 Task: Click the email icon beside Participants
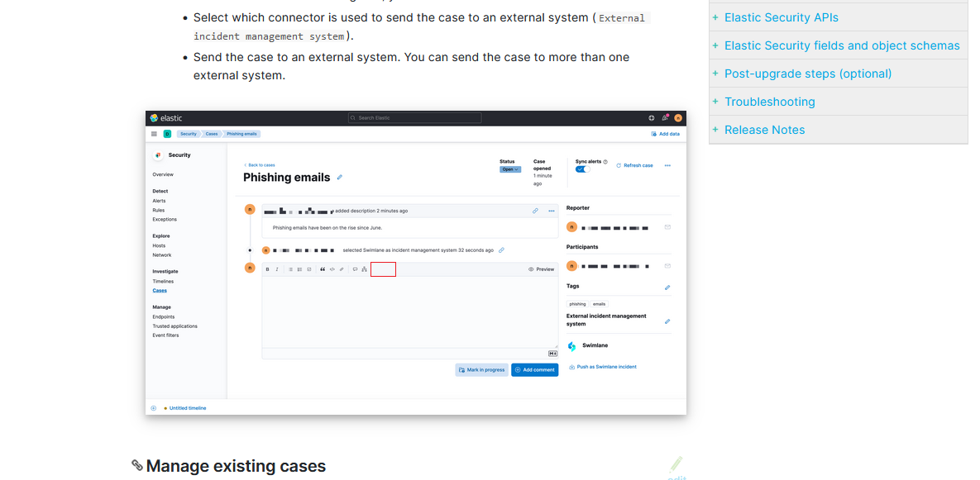click(667, 266)
